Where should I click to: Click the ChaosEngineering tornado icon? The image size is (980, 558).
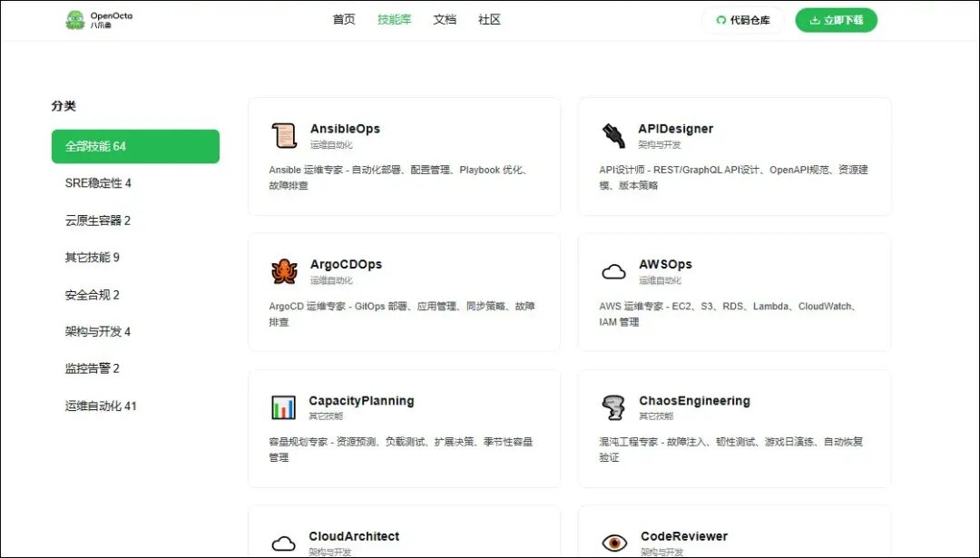[x=613, y=407]
